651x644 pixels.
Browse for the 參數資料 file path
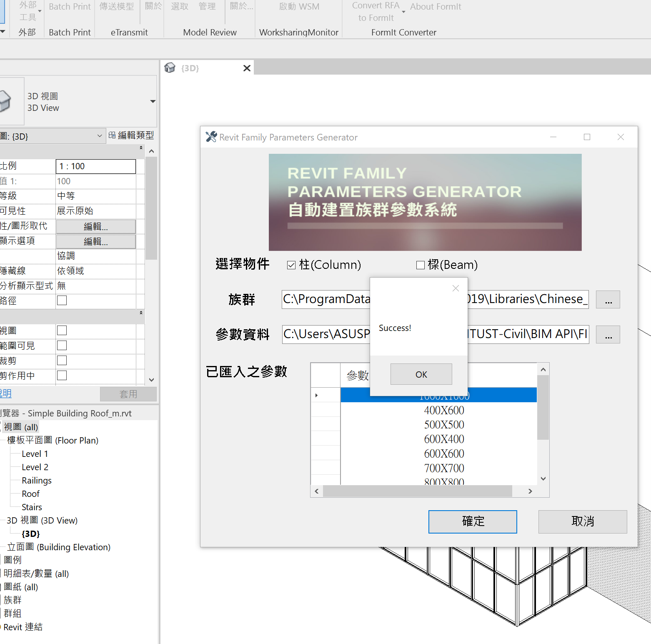click(x=608, y=335)
